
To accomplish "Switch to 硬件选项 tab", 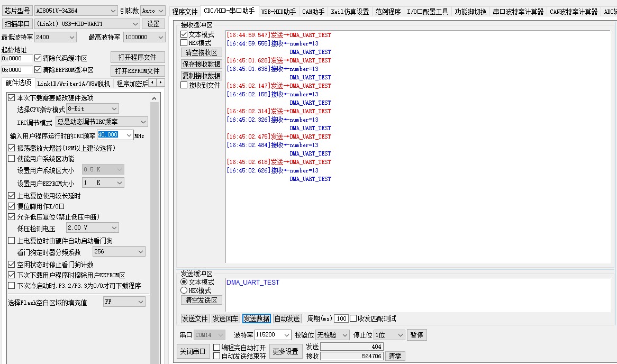I will [18, 83].
